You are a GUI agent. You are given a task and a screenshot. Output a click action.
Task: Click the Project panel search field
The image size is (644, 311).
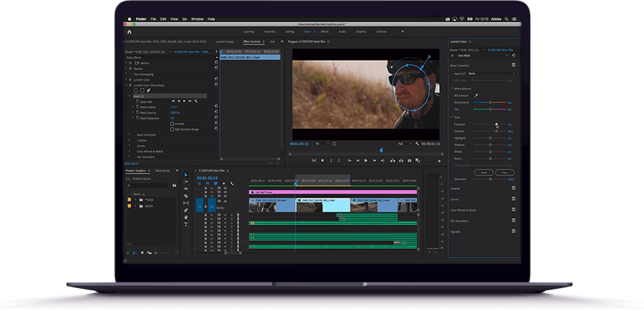point(149,185)
